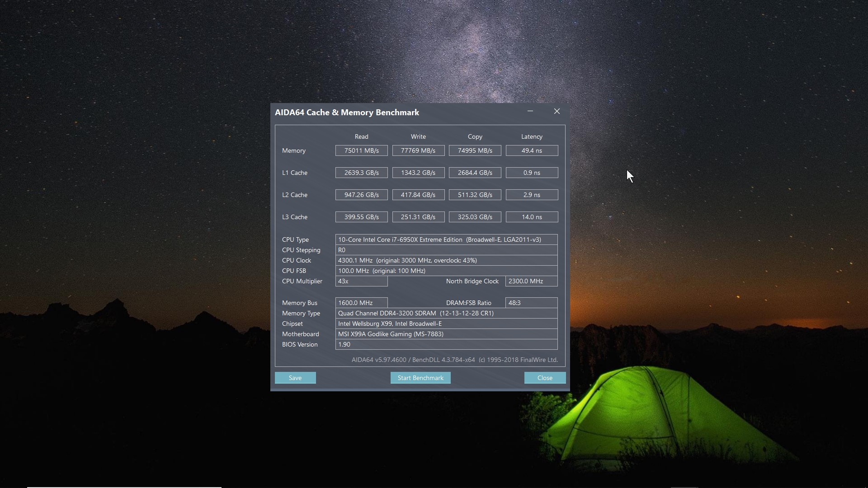
Task: Click the CPU Multiplier label
Action: tap(302, 281)
